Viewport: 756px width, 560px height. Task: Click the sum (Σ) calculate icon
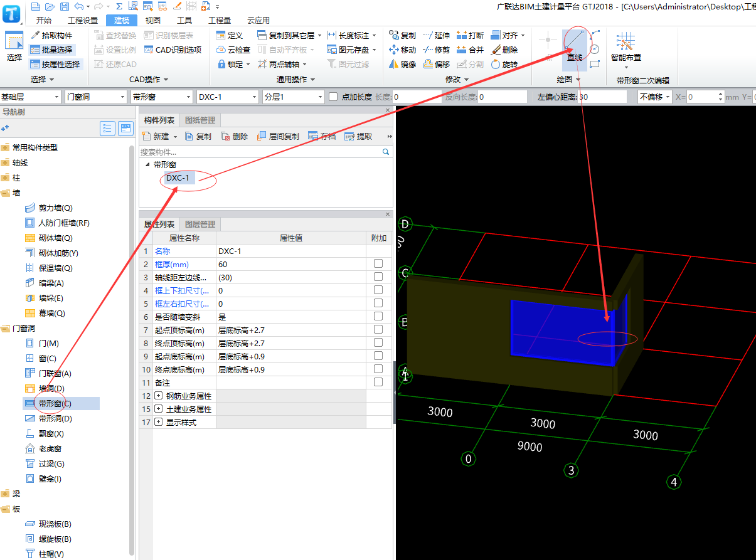click(119, 6)
